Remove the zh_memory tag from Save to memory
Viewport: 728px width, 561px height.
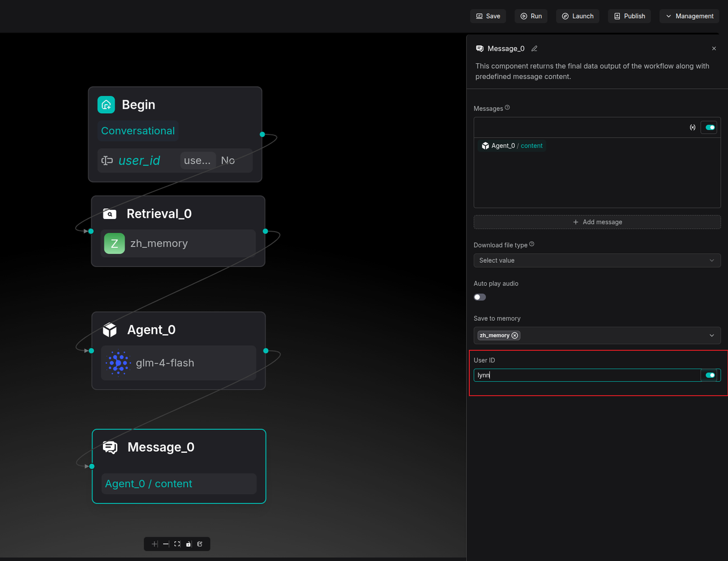click(515, 336)
